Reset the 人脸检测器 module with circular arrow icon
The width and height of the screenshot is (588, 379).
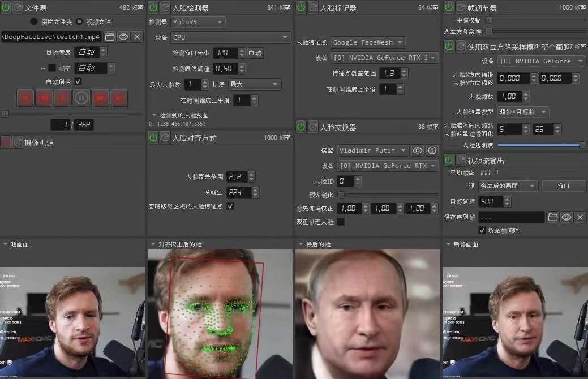click(164, 7)
